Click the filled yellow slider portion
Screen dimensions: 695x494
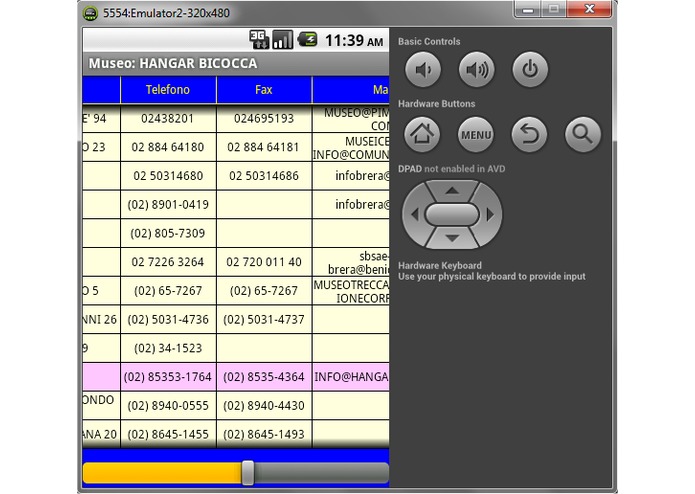click(163, 473)
